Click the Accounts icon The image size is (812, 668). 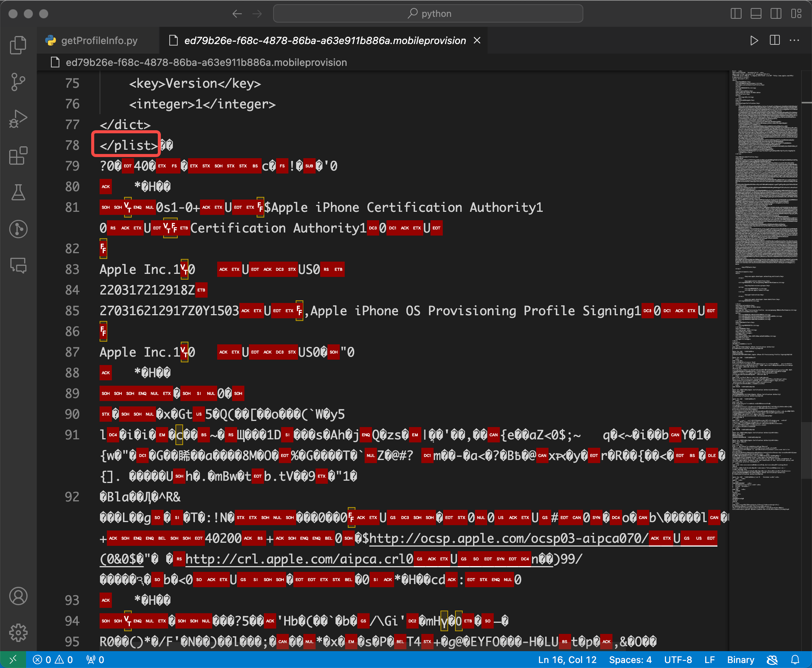point(18,596)
